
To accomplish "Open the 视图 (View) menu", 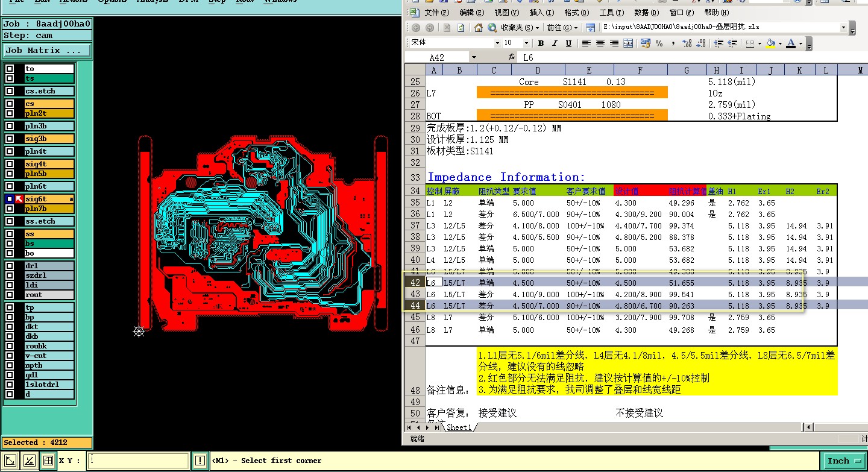I will 507,13.
